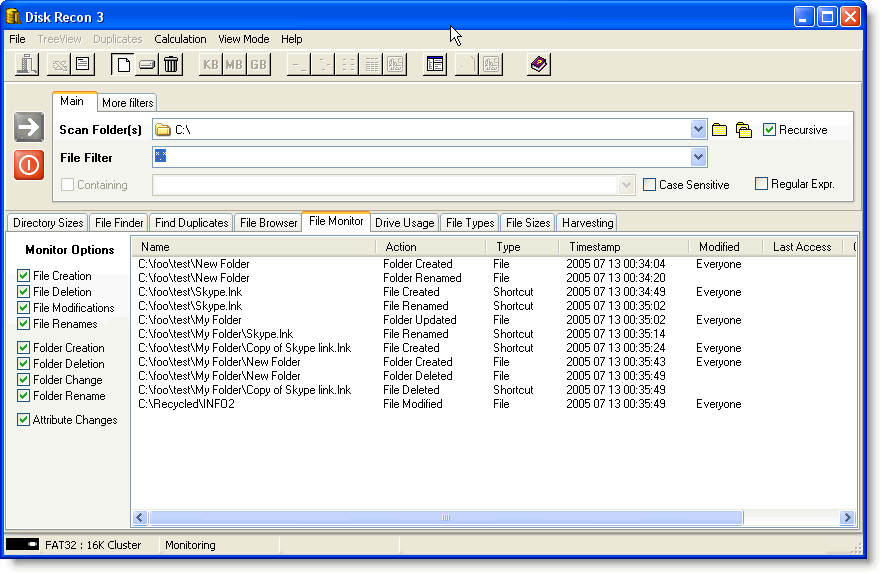Click the Disk Recon title bar icon
The width and height of the screenshot is (882, 574).
pyautogui.click(x=13, y=16)
